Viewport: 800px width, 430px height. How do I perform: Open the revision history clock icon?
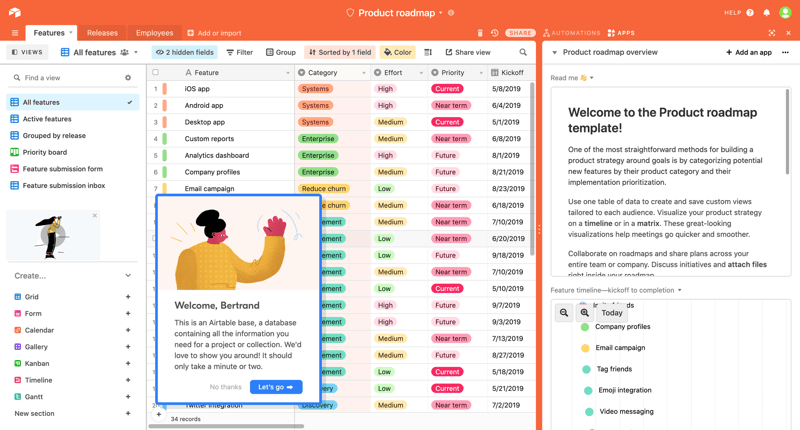494,33
